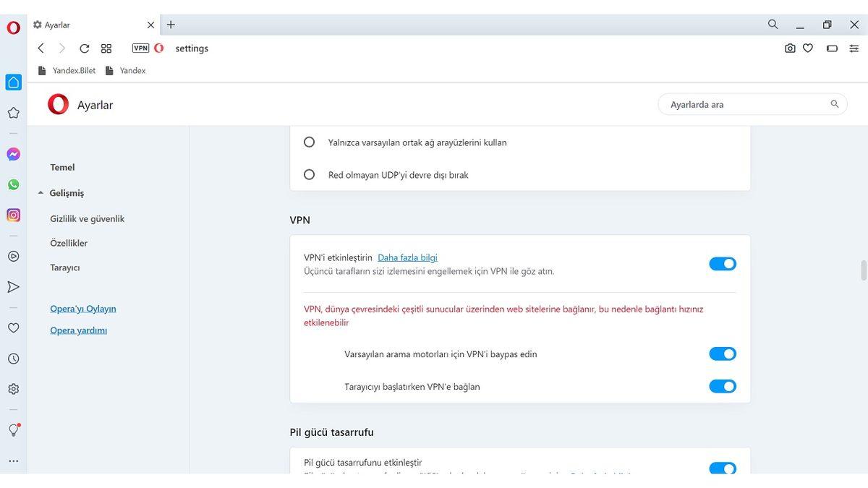Open the search icon near window controls
This screenshot has height=488, width=868.
tap(773, 24)
